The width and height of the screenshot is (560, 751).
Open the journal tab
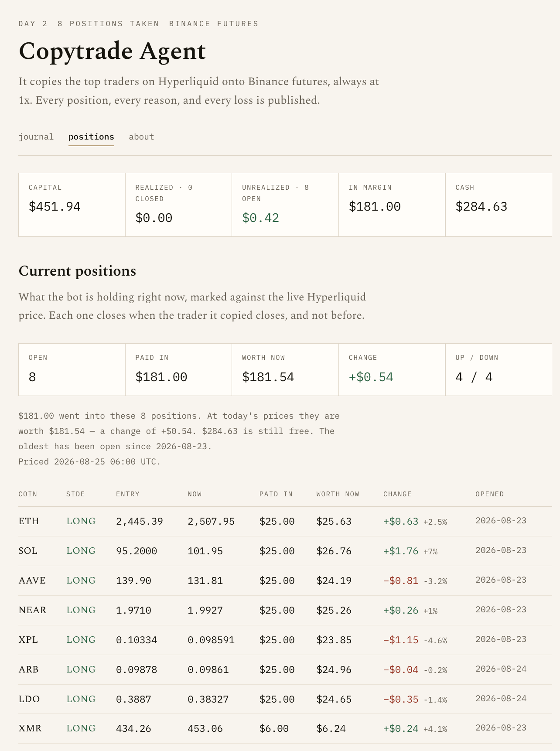coord(36,137)
